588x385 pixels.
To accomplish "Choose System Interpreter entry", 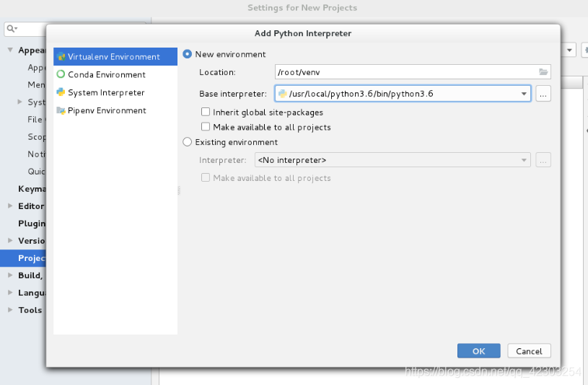I will click(115, 92).
